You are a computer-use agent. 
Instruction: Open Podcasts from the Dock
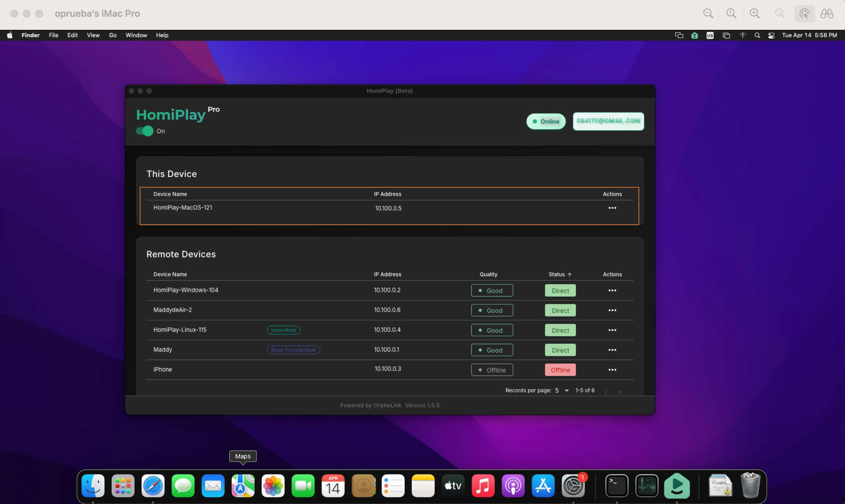point(513,486)
